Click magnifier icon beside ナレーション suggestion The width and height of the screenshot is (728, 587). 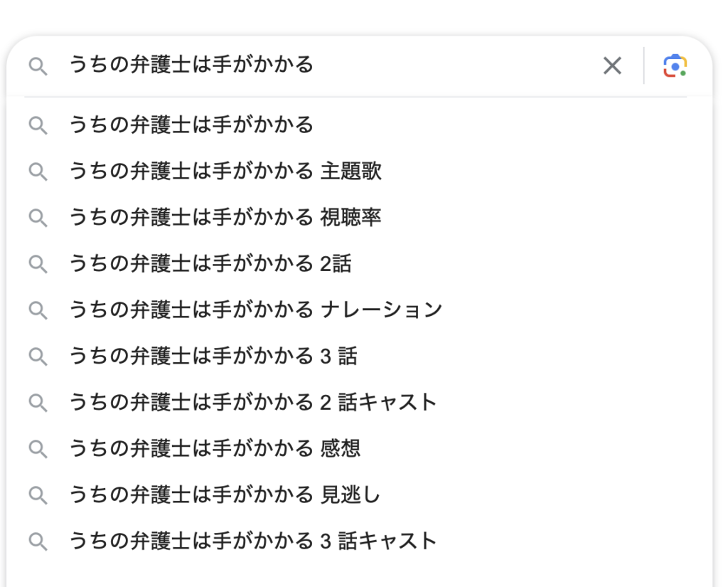(x=38, y=310)
